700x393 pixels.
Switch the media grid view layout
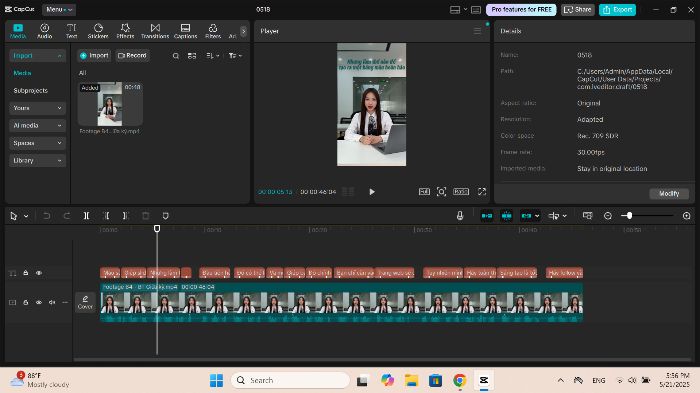[x=192, y=56]
